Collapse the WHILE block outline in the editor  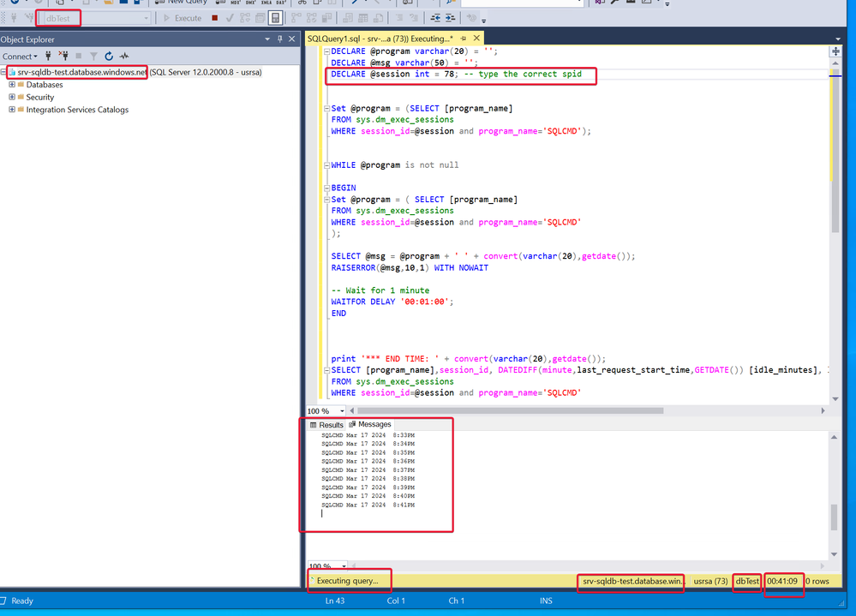click(x=326, y=165)
